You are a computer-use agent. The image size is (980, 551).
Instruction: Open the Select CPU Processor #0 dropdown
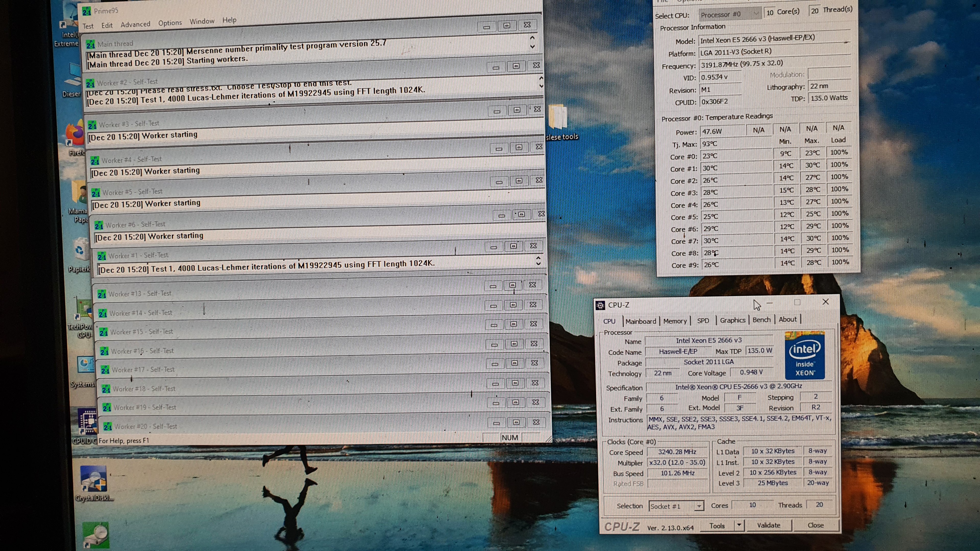[730, 15]
